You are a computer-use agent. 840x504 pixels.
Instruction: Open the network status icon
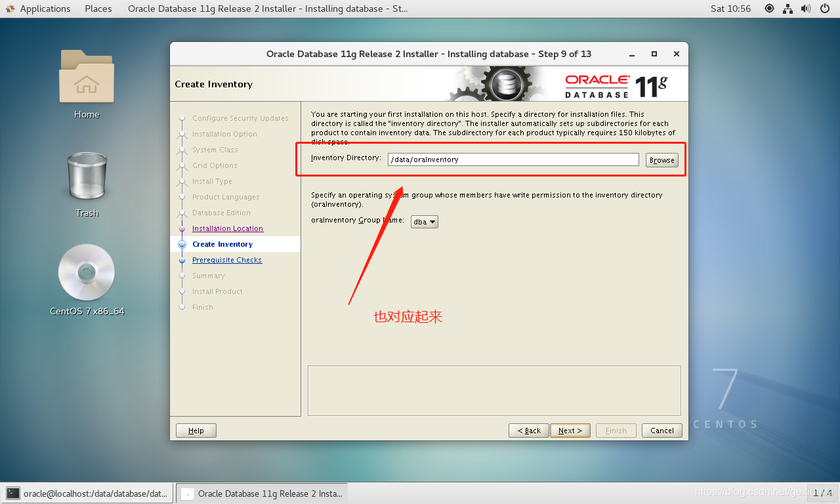click(787, 9)
